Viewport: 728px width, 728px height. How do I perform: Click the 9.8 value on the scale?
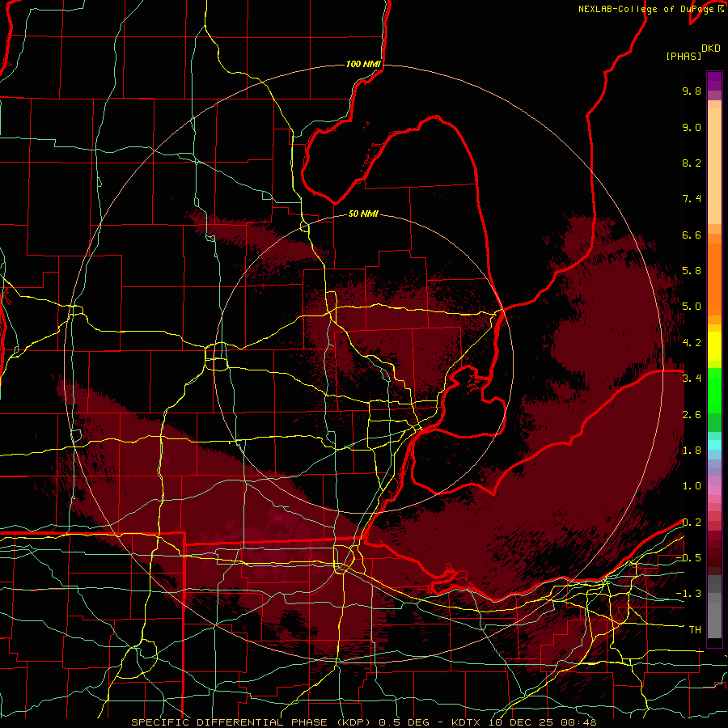pyautogui.click(x=692, y=91)
